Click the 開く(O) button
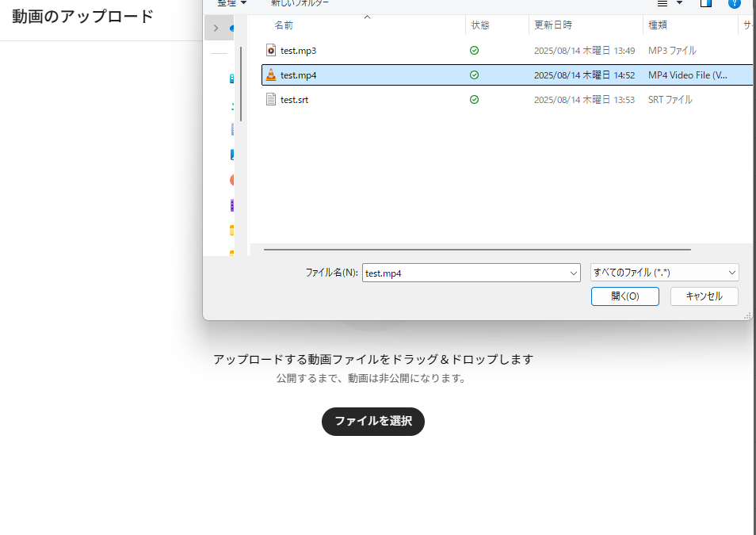Image resolution: width=756 pixels, height=535 pixels. point(624,296)
